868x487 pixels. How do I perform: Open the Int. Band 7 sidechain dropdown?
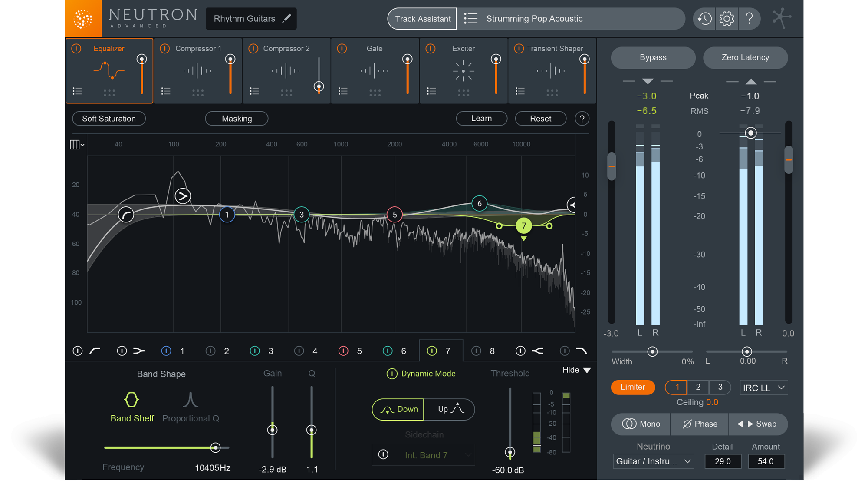coord(424,455)
